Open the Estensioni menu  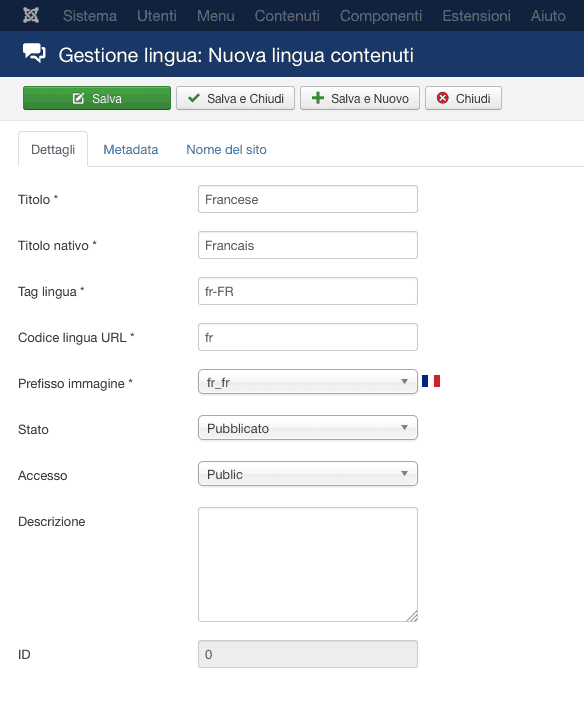476,16
